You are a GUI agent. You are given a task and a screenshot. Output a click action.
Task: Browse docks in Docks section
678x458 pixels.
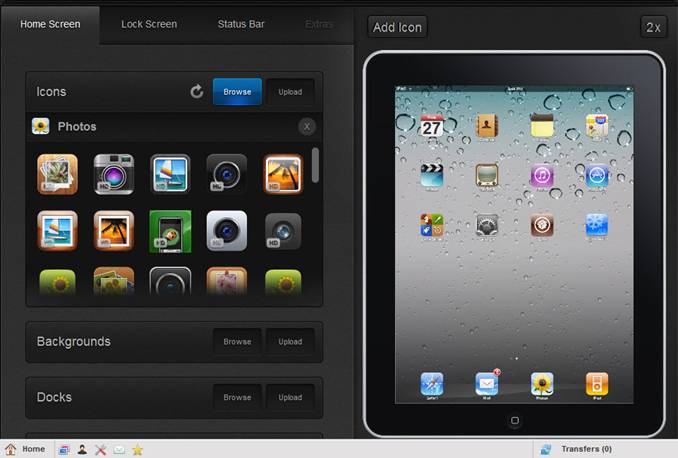pyautogui.click(x=237, y=397)
